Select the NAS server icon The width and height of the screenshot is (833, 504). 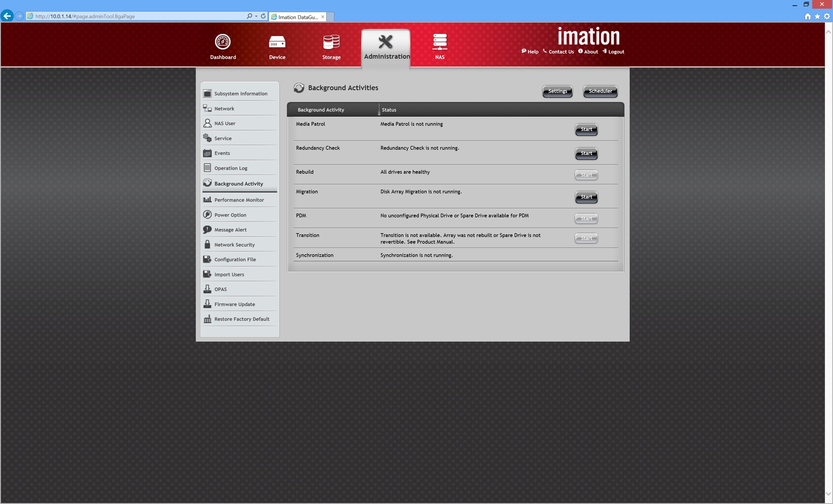tap(439, 42)
